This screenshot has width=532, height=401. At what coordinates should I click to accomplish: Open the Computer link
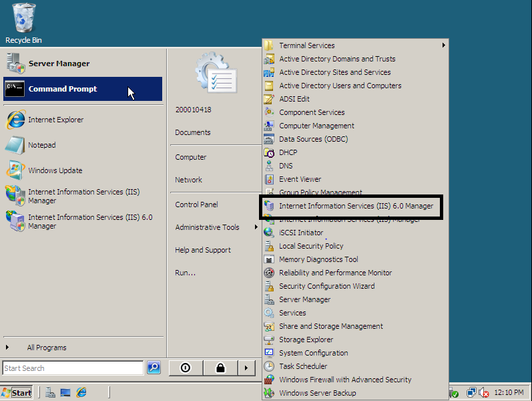(191, 157)
